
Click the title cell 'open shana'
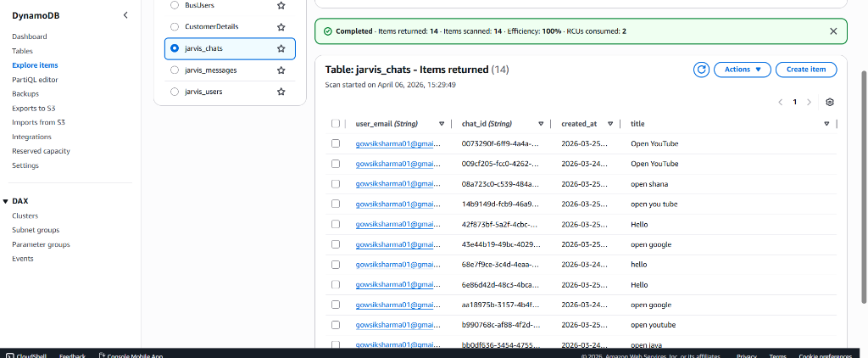[x=648, y=184]
